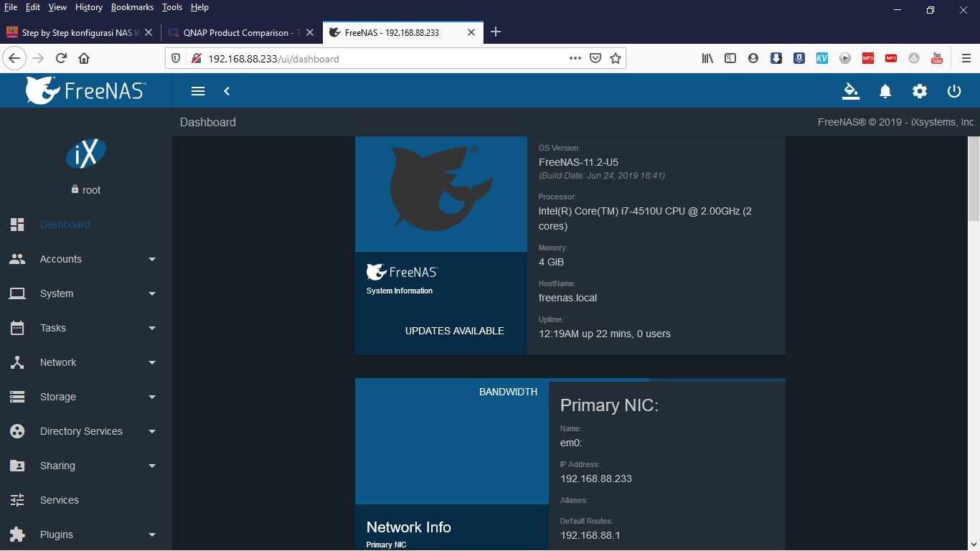Click the Services tuning icon in sidebar

[x=17, y=500]
